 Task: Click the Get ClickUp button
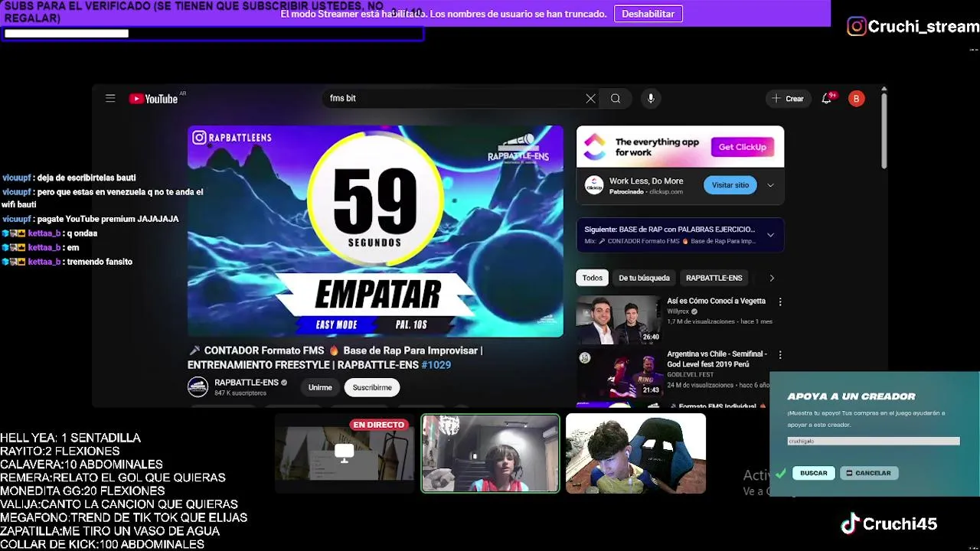(742, 147)
